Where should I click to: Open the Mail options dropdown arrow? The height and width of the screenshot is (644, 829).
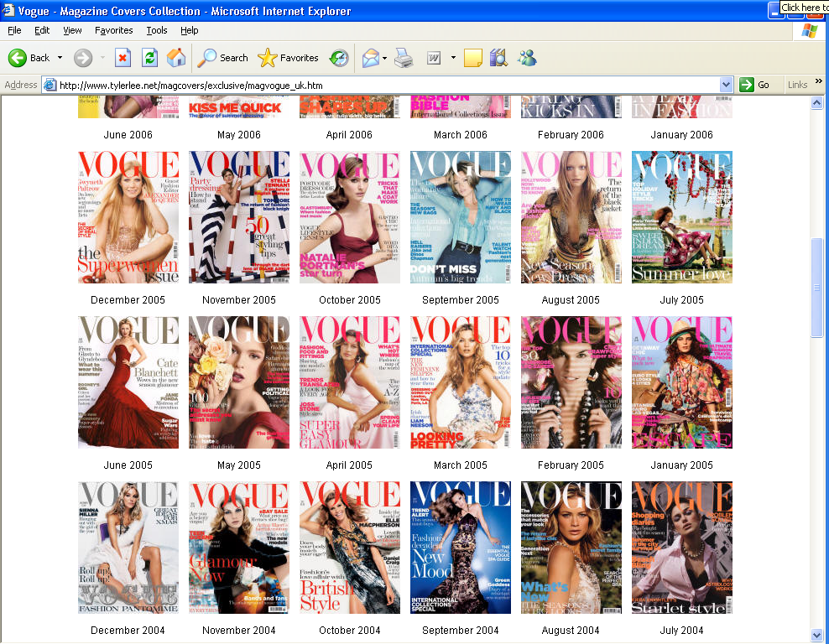tap(385, 58)
